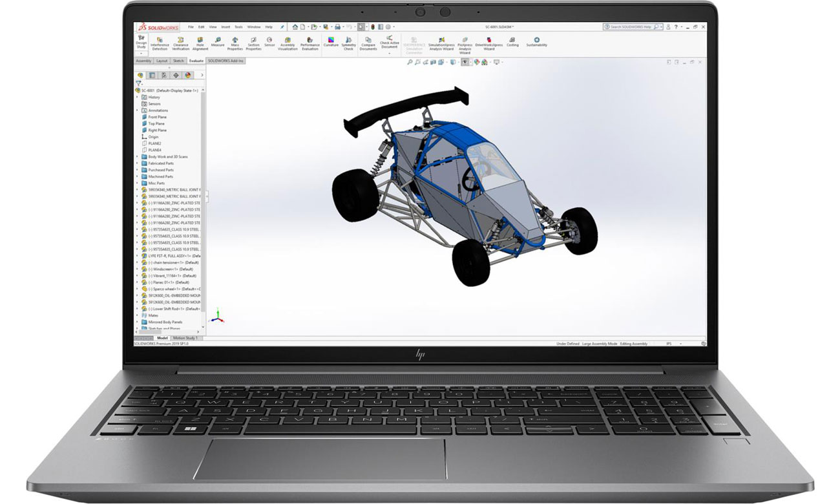Run Performance Evaluation
Screen dimensions: 840x504
310,43
